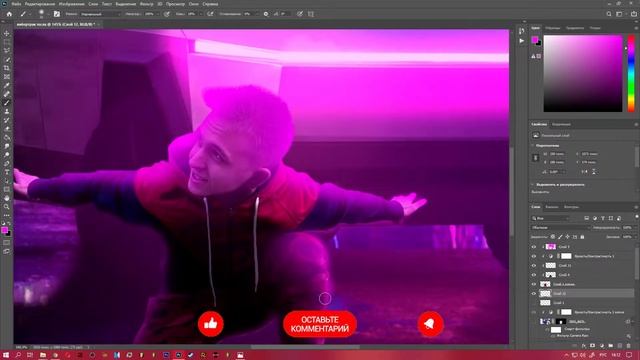Switch to the Контуры tab
Image resolution: width=640 pixels, height=360 pixels.
(571, 207)
